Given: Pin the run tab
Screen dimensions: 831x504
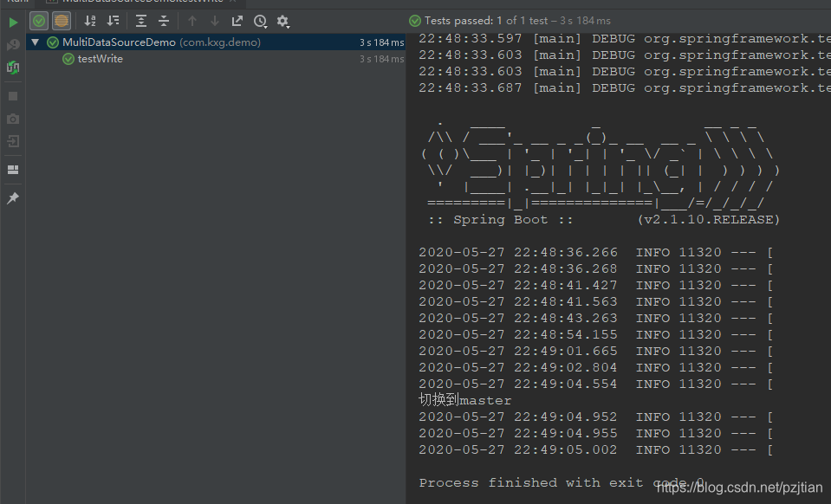Looking at the screenshot, I should point(13,198).
